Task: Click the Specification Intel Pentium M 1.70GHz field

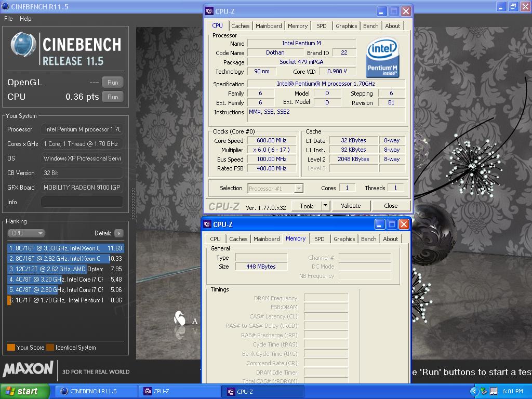Action: pos(326,84)
